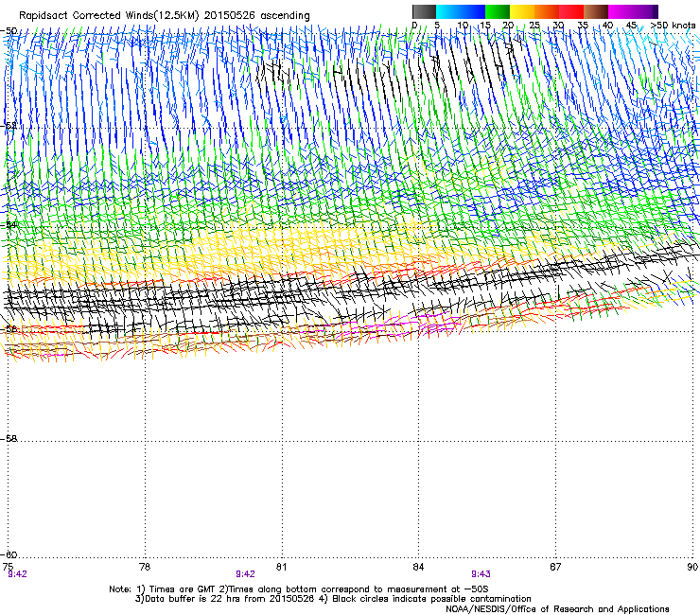Click the longitude label 78

click(144, 567)
